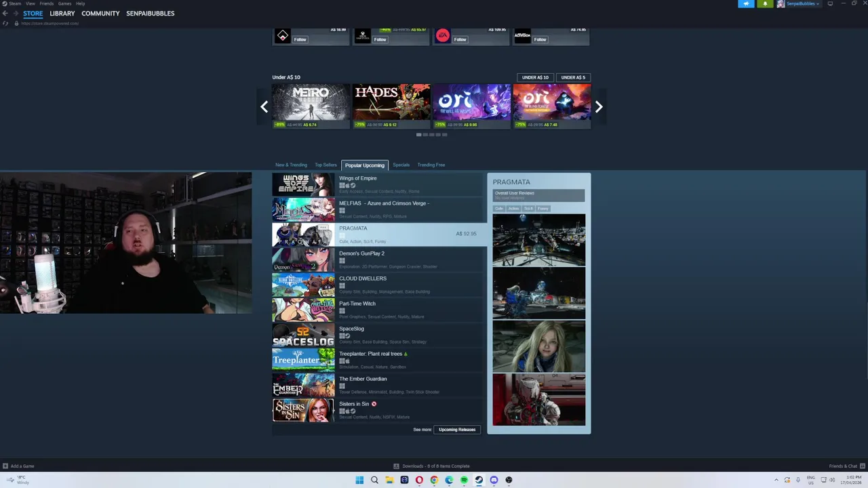Open File Explorer from the taskbar

click(389, 480)
